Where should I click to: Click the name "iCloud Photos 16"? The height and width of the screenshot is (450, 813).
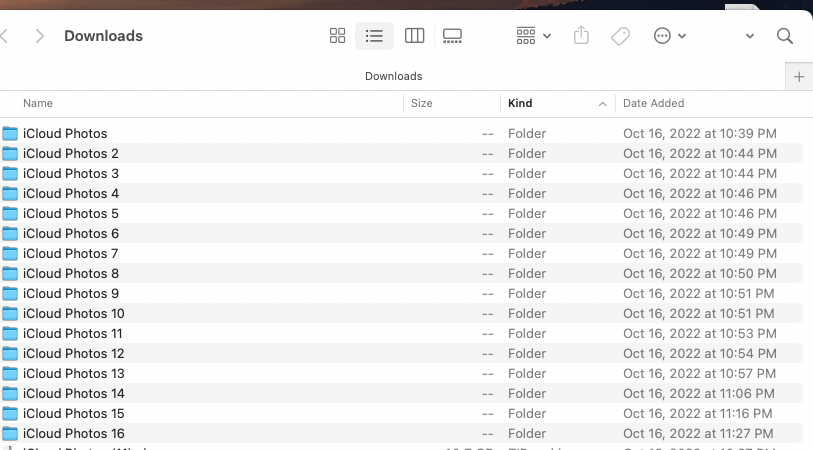click(74, 433)
